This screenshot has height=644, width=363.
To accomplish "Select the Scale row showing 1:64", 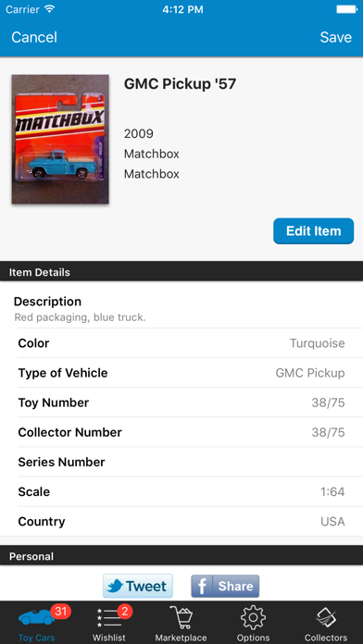I will [x=181, y=491].
